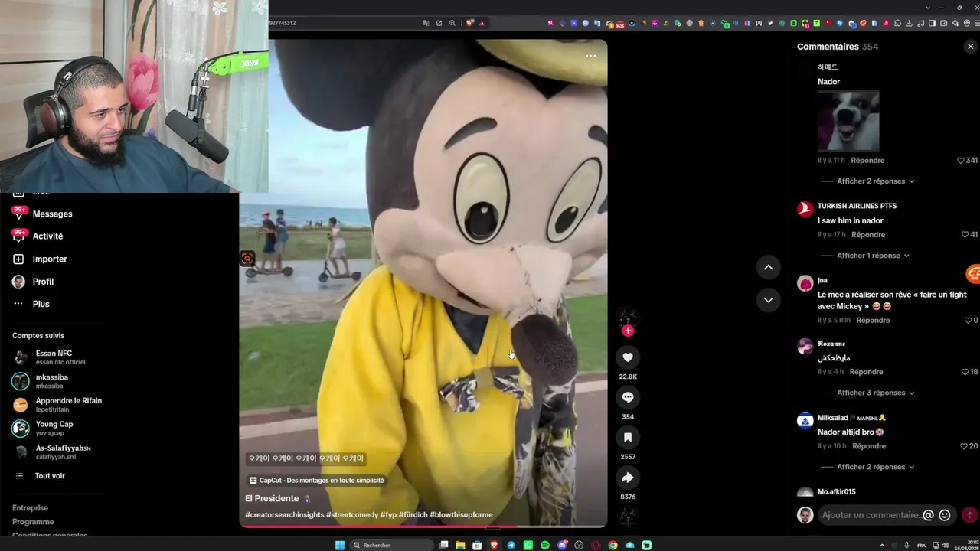Image resolution: width=980 pixels, height=551 pixels.
Task: Like jna's Mickey fight comment
Action: 968,321
